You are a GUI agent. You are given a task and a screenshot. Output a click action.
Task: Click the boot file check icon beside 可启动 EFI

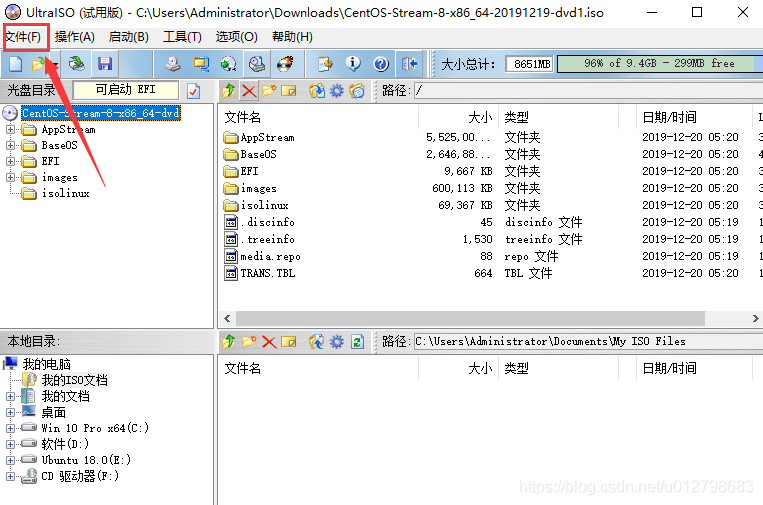(x=193, y=90)
